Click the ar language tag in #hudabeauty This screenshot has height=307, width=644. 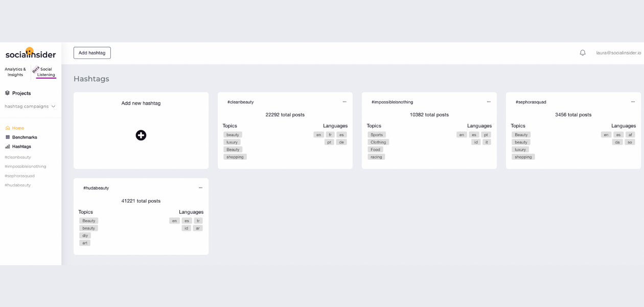197,228
